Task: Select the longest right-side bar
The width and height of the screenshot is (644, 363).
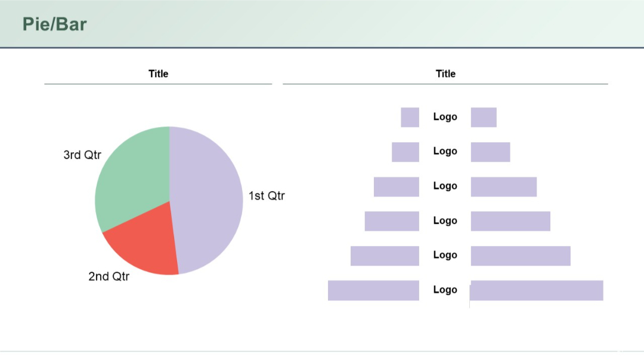Action: point(537,291)
